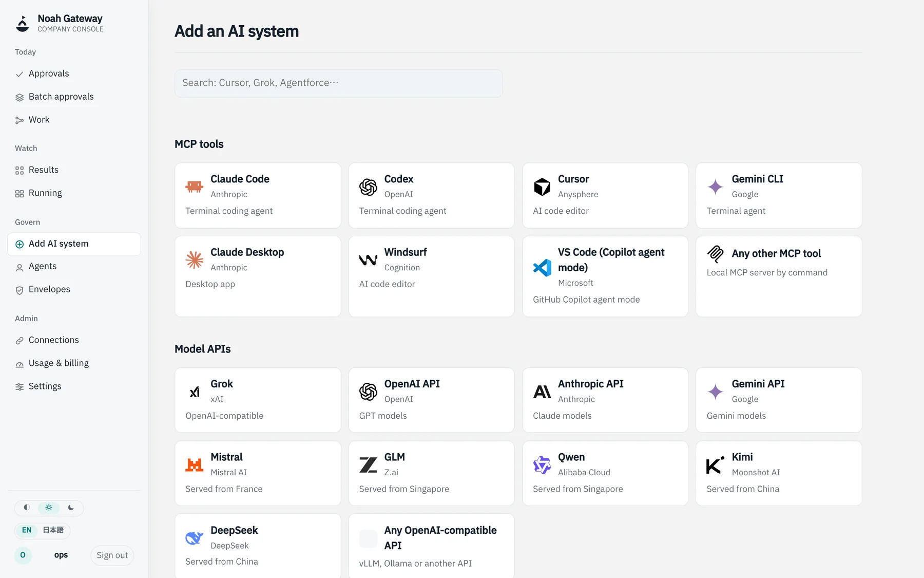The width and height of the screenshot is (924, 578).
Task: Click the Cursor cube icon
Action: click(x=542, y=187)
